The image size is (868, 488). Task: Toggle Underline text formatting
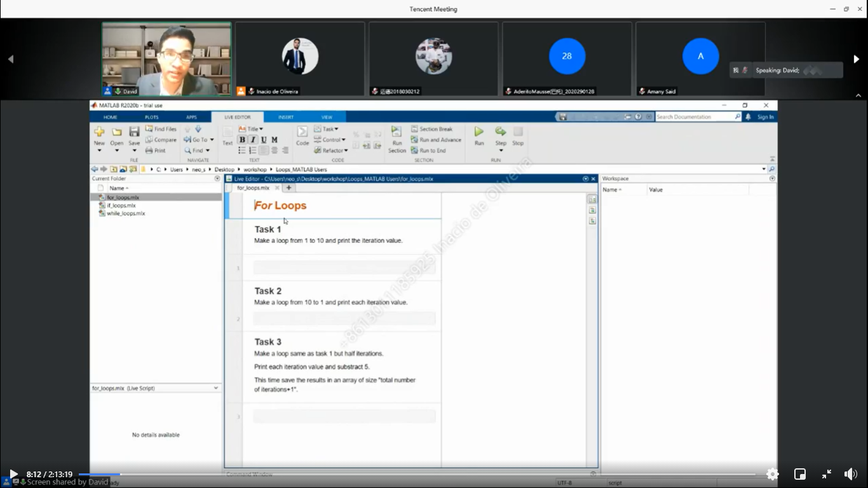[264, 140]
